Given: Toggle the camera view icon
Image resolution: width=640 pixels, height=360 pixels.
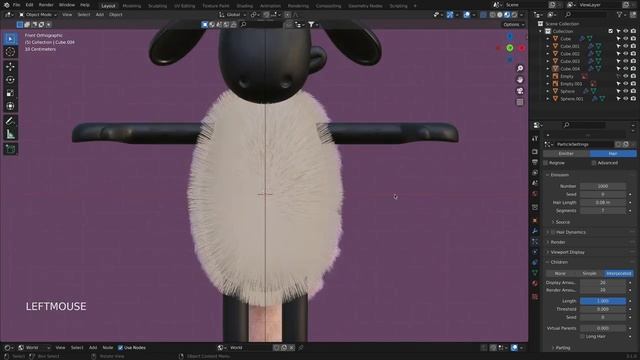Looking at the screenshot, I should tap(520, 91).
